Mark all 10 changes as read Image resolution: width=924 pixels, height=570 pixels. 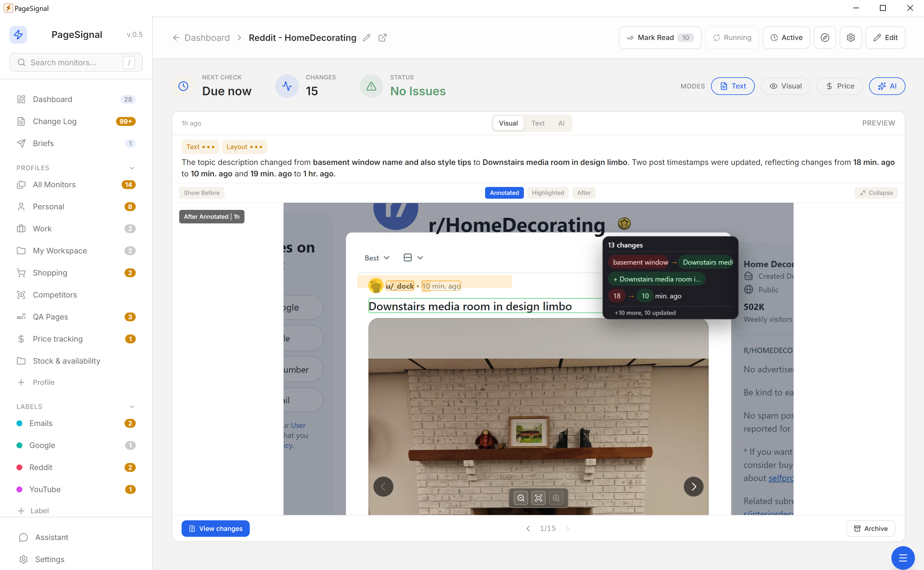(x=660, y=38)
